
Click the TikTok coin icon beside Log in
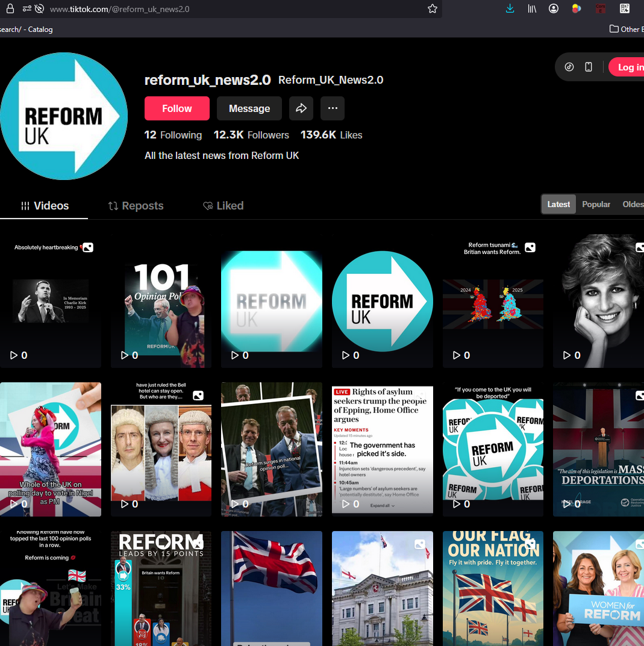click(569, 67)
